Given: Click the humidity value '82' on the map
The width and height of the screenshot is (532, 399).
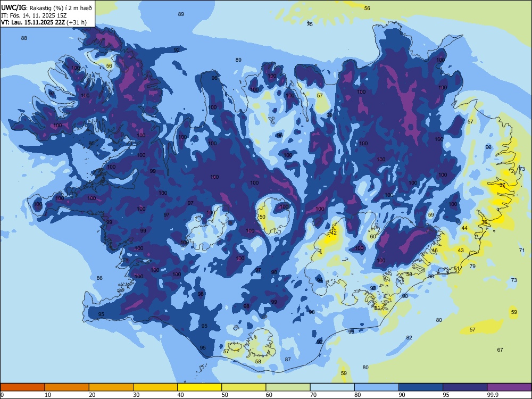Looking at the screenshot, I should [x=409, y=338].
